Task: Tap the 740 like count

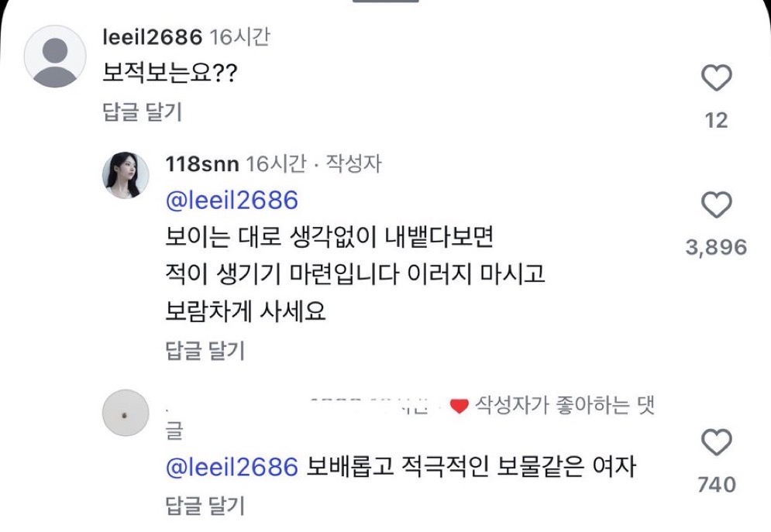Action: (x=716, y=486)
